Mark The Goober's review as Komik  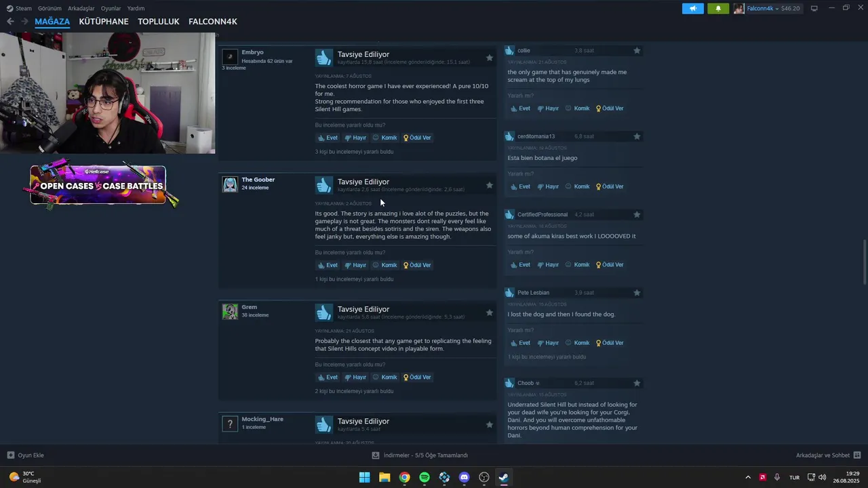[x=384, y=265]
